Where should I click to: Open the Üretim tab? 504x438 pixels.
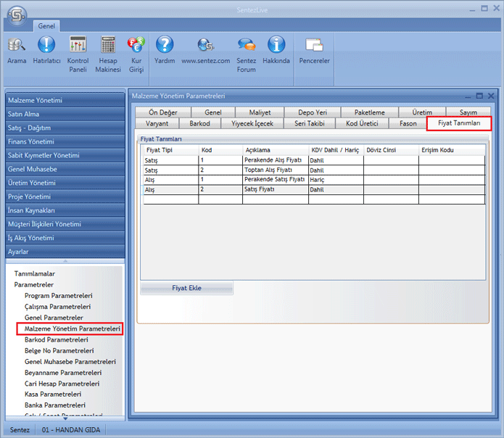click(x=422, y=112)
